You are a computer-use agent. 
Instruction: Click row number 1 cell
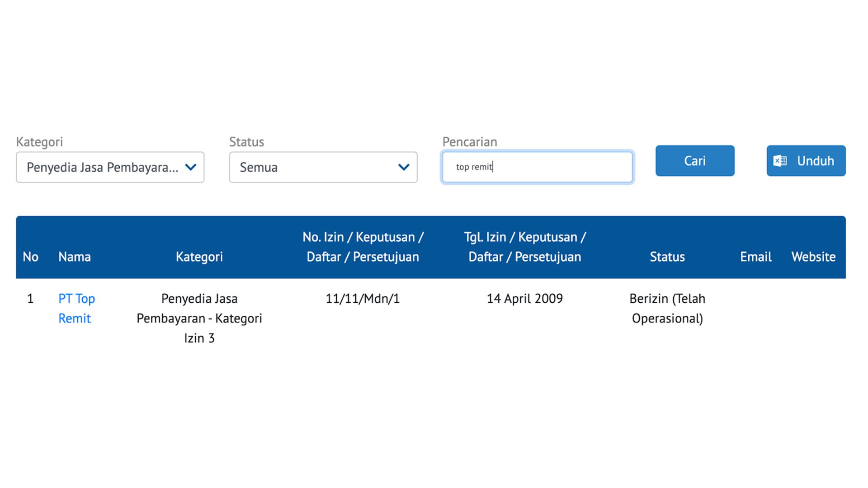click(30, 299)
